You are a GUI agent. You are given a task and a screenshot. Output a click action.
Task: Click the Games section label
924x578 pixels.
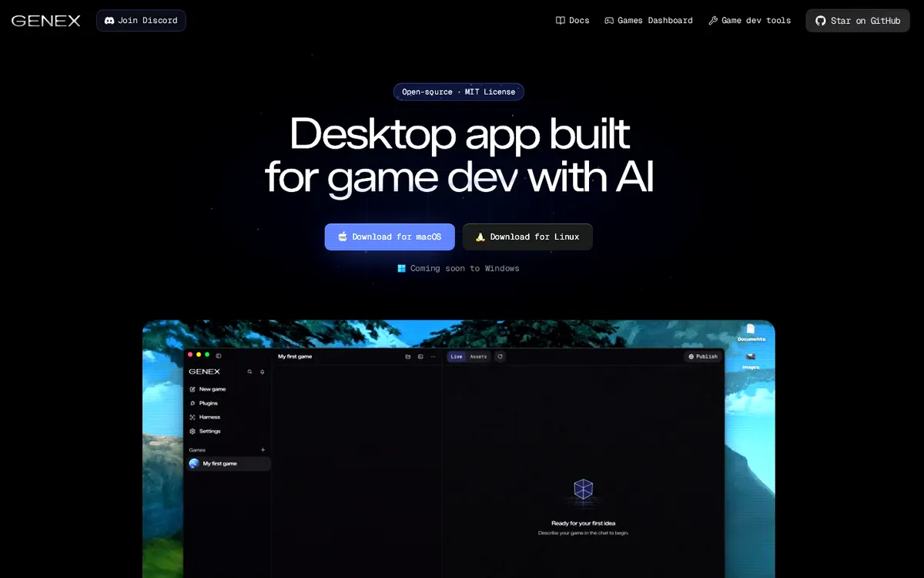pos(197,449)
